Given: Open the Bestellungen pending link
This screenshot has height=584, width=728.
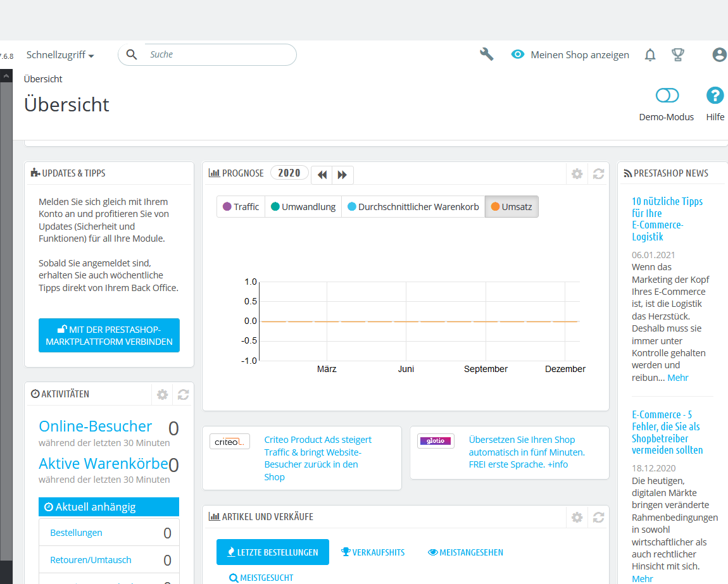Looking at the screenshot, I should [x=76, y=533].
